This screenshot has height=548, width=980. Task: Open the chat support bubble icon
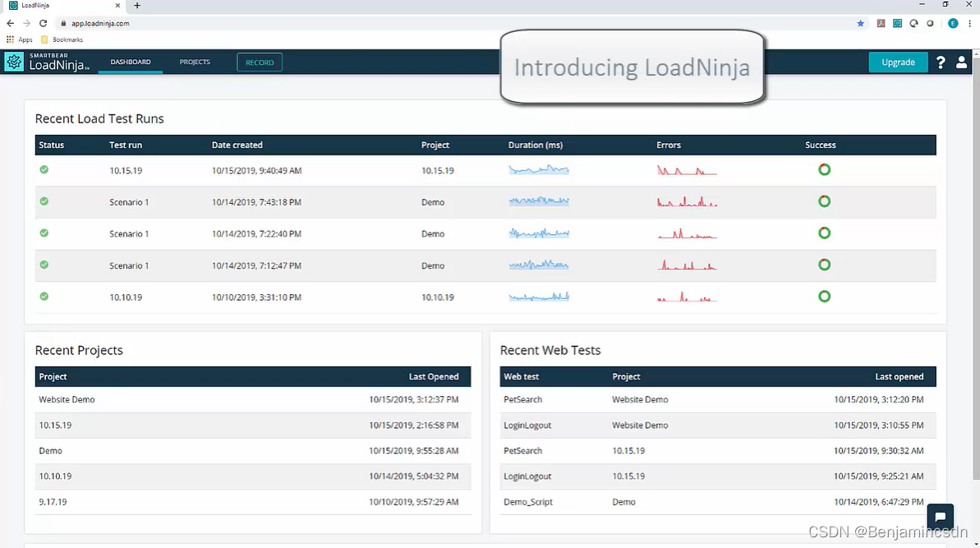(940, 517)
